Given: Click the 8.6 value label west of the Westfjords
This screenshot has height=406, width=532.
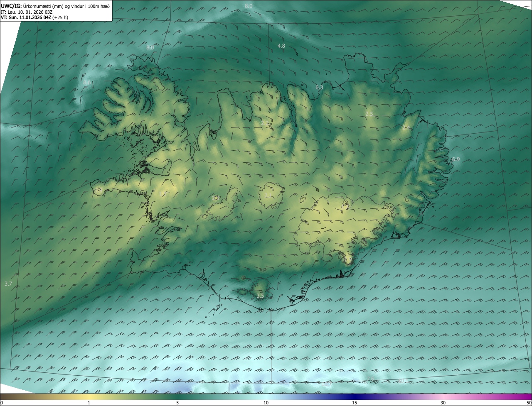Looking at the screenshot, I should (x=87, y=83).
